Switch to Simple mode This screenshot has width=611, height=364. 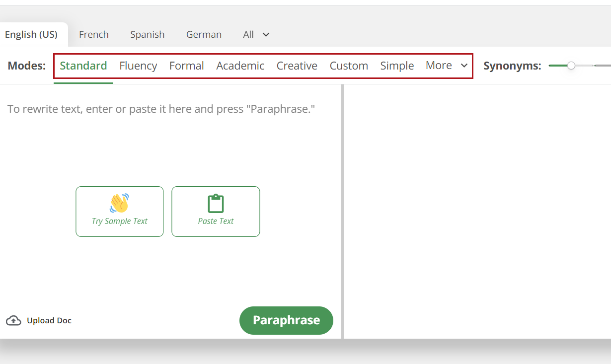point(397,66)
